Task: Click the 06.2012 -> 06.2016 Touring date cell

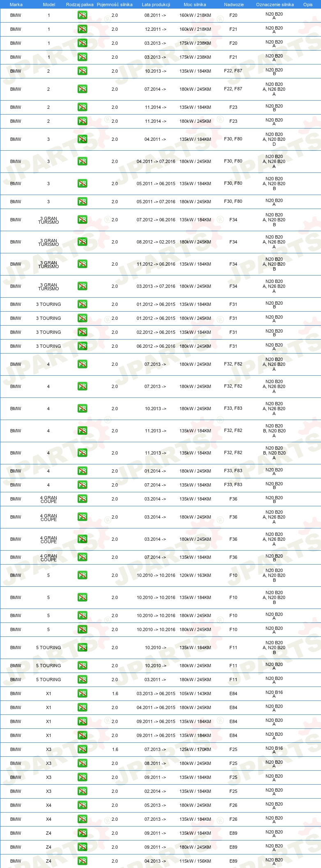Action: coord(156,346)
